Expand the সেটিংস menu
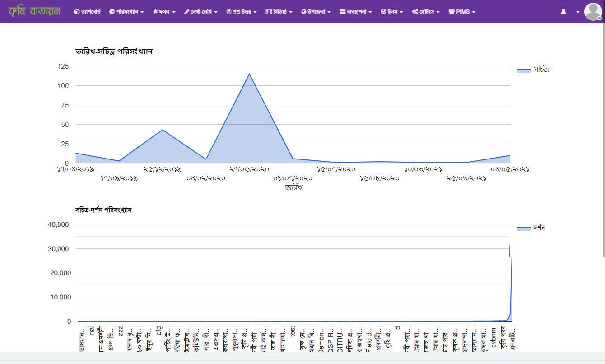Screen dimensions: 605x364 [x=426, y=12]
